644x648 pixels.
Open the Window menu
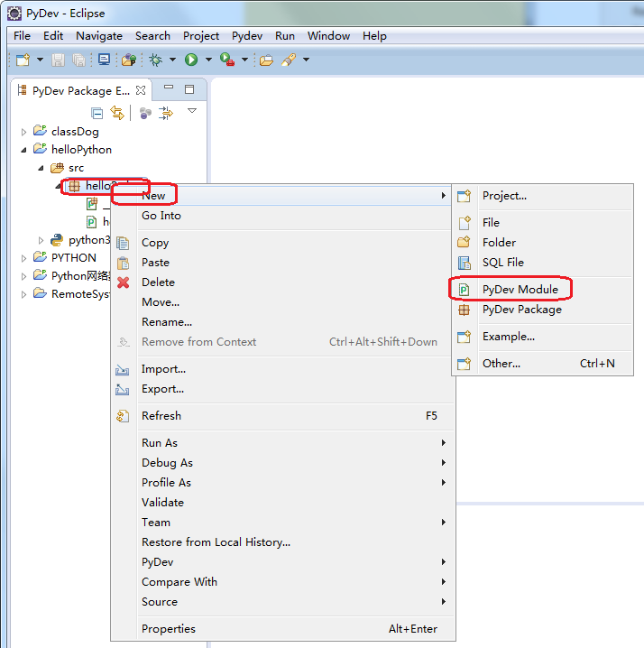[329, 36]
